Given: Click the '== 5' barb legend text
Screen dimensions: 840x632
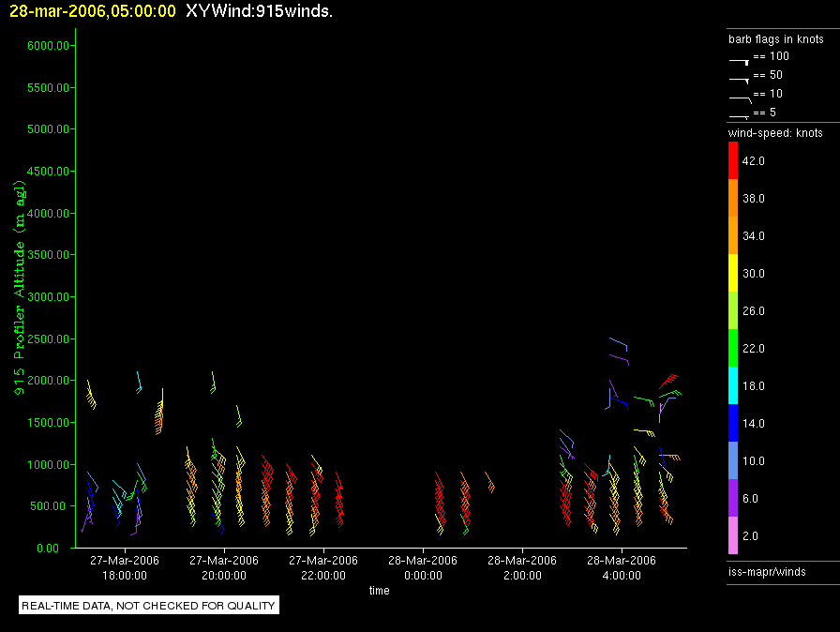Looking at the screenshot, I should (764, 113).
